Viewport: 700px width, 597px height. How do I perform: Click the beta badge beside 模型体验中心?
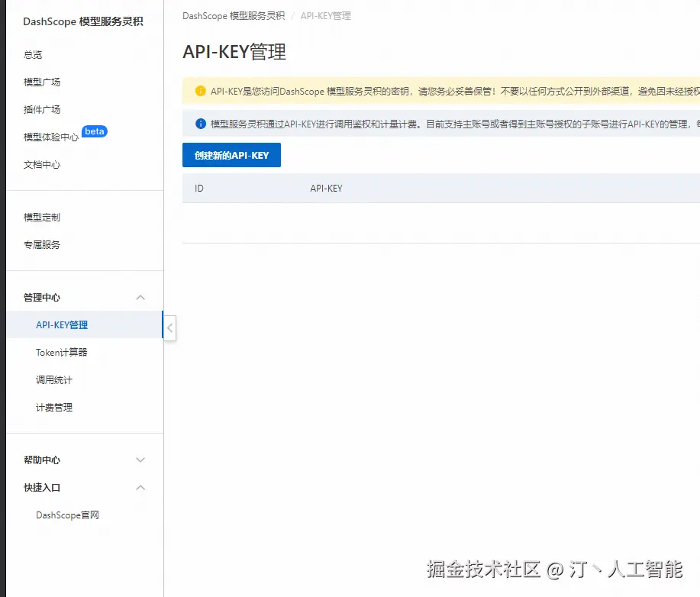coord(94,131)
